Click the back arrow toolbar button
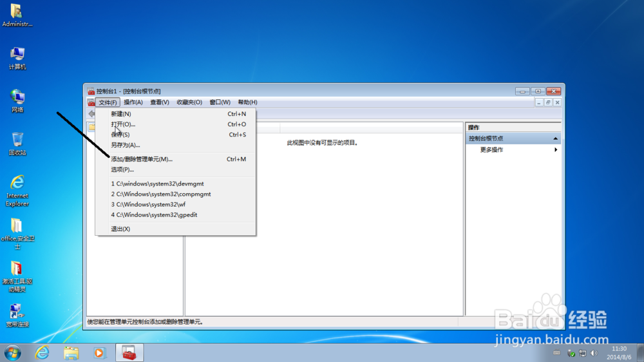The width and height of the screenshot is (644, 362). [91, 114]
